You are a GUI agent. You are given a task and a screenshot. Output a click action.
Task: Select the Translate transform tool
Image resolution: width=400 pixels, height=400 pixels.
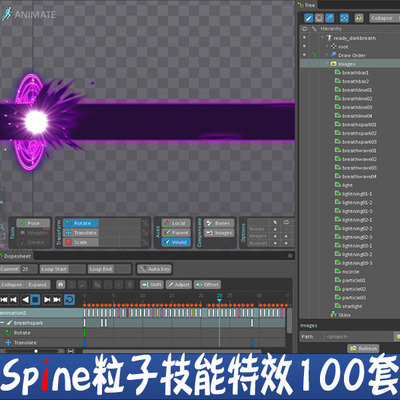coord(81,233)
